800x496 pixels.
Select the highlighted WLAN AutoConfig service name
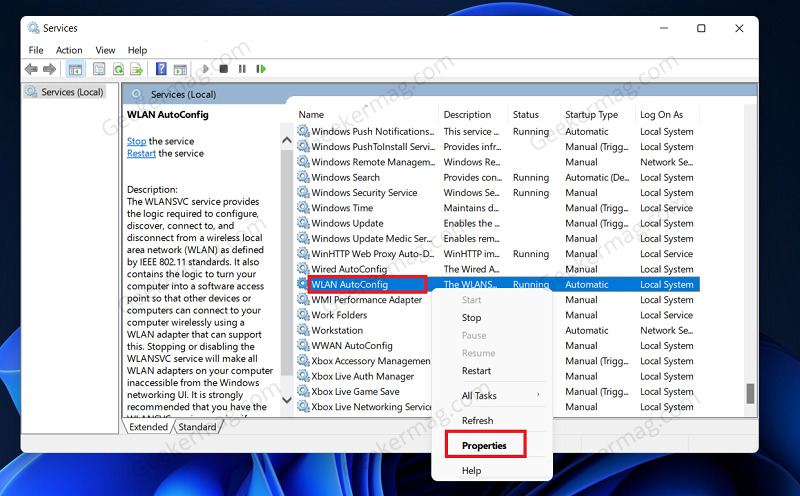349,284
